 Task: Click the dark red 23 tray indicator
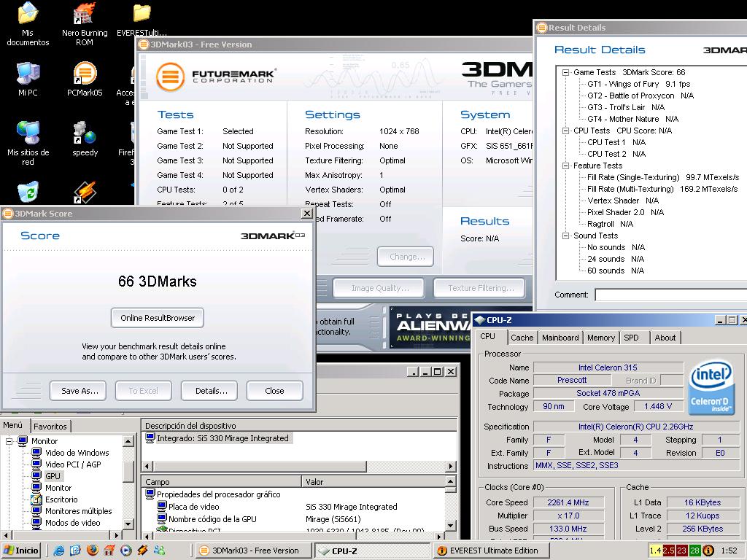682,551
